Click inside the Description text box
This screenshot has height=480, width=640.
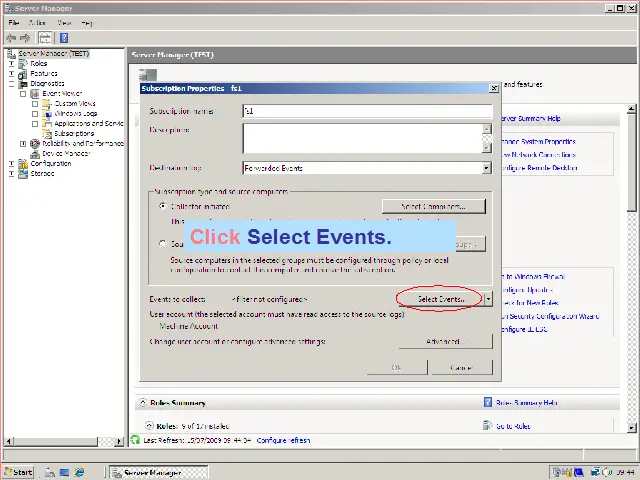[362, 138]
